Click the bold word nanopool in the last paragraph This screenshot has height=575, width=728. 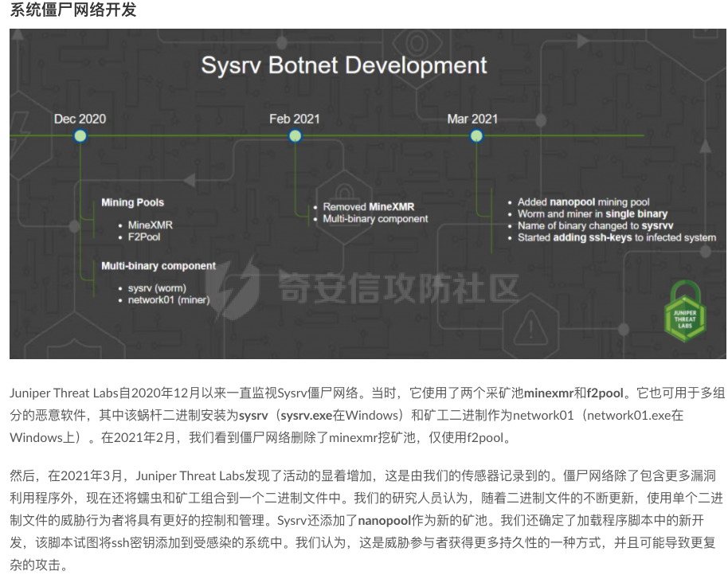385,520
